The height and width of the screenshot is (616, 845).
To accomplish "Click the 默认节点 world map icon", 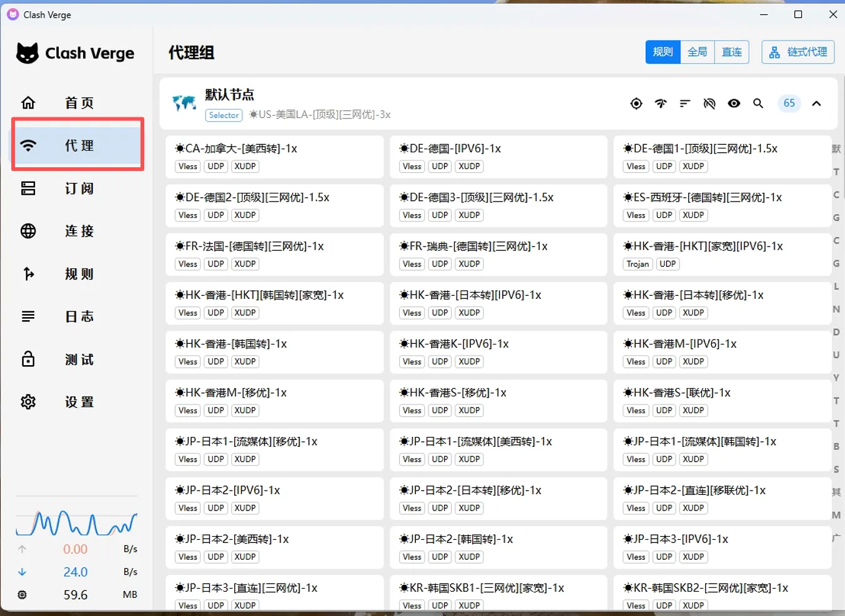I will click(x=185, y=104).
